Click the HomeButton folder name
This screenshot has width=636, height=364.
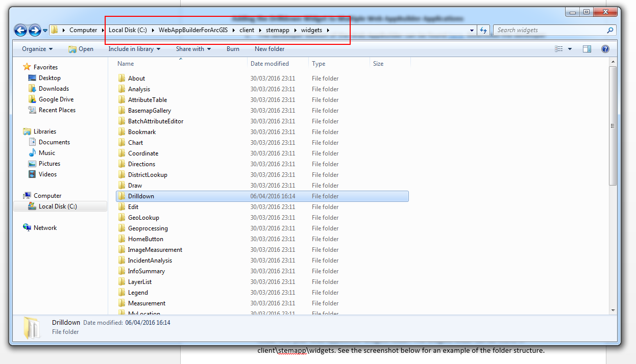145,239
